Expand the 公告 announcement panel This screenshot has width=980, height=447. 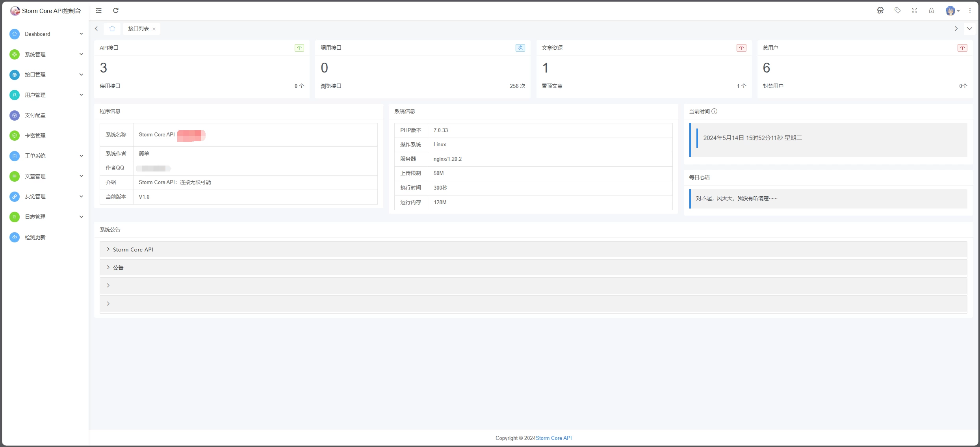pyautogui.click(x=118, y=268)
